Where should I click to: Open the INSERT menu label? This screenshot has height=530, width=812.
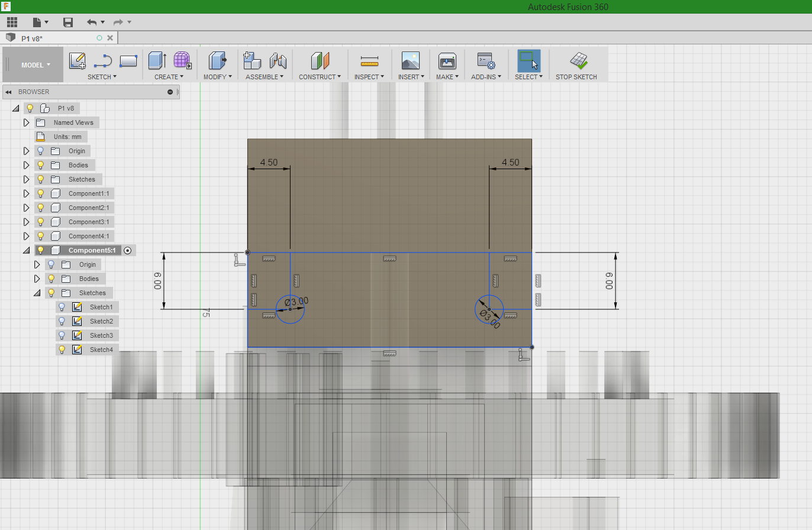point(410,77)
